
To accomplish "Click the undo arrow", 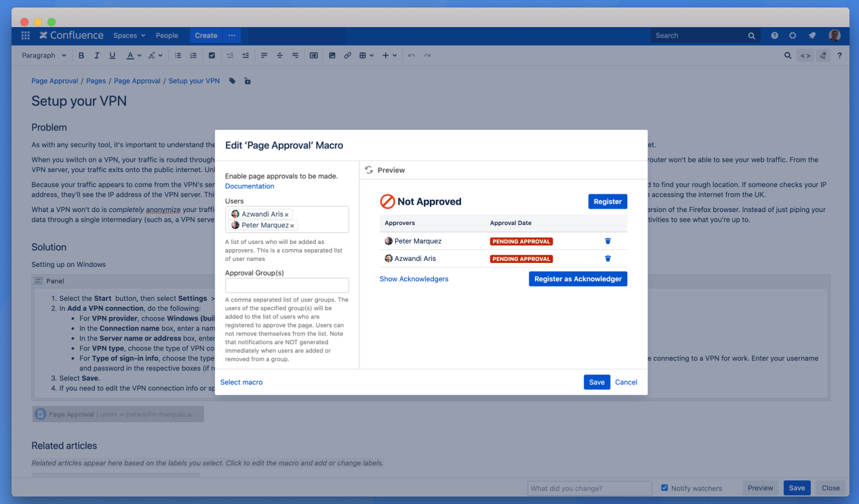I will click(x=412, y=56).
